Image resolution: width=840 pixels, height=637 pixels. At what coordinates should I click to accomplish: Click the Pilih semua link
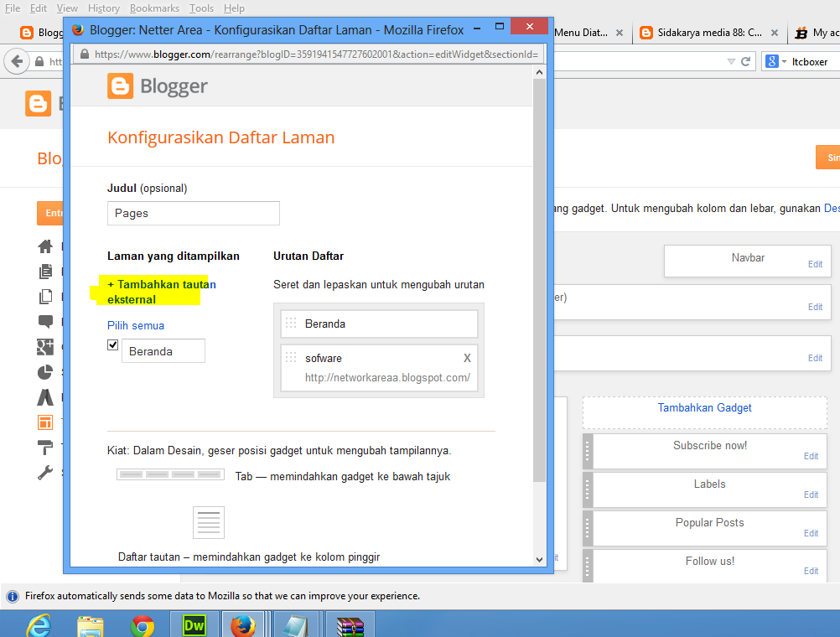point(136,325)
